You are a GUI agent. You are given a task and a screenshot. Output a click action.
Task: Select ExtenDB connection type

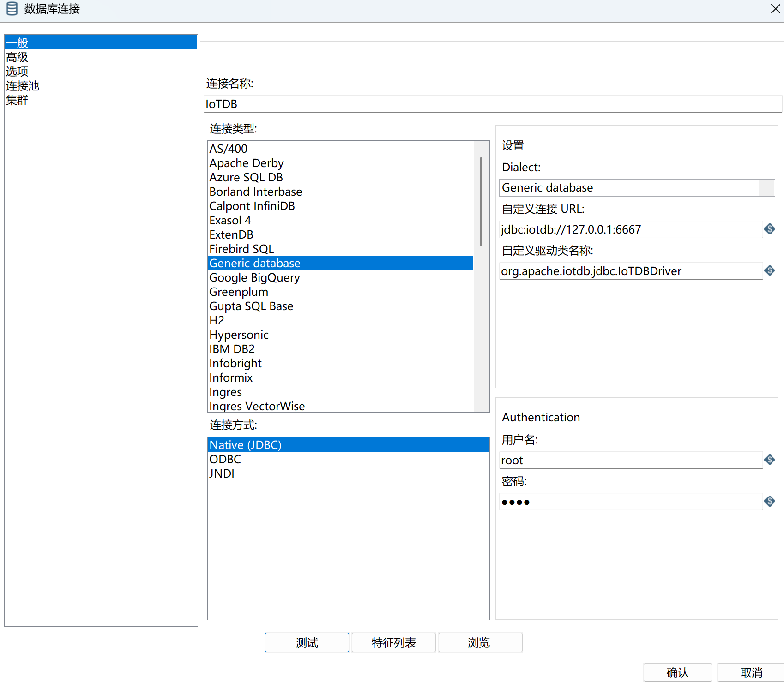[341, 234]
